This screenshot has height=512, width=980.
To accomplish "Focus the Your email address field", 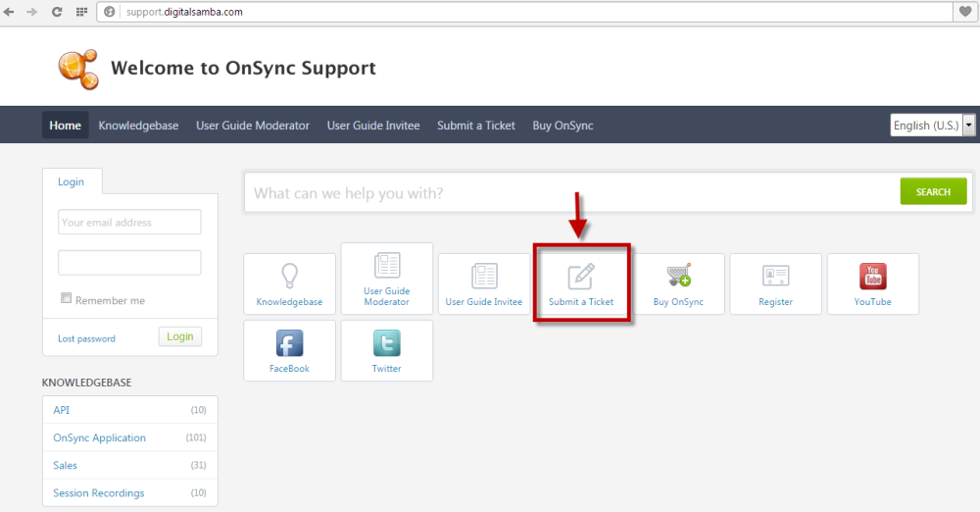I will [x=129, y=223].
